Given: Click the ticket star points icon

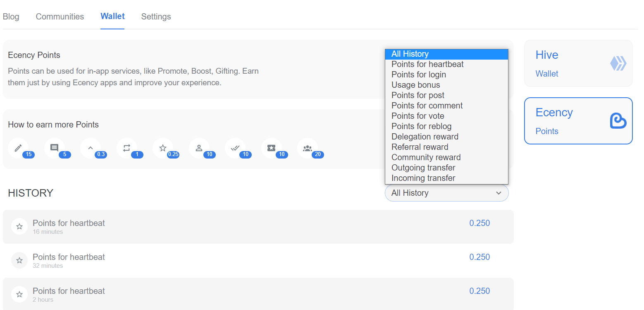Looking at the screenshot, I should pos(271,148).
